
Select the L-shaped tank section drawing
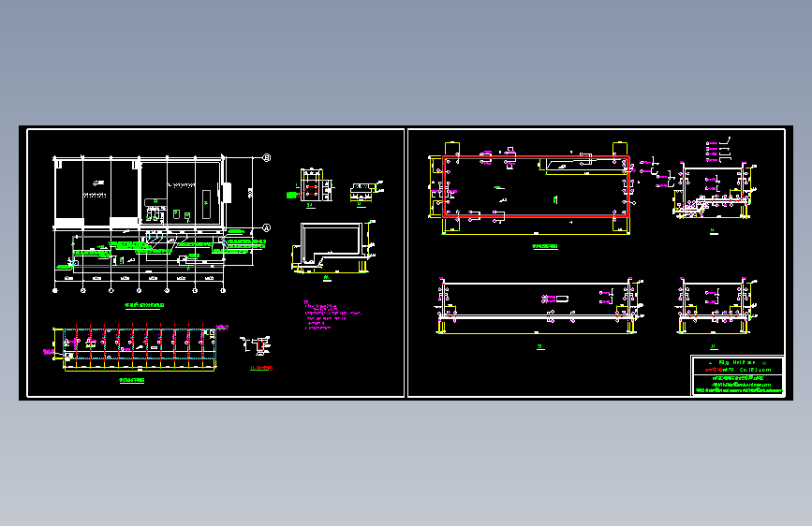click(332, 247)
